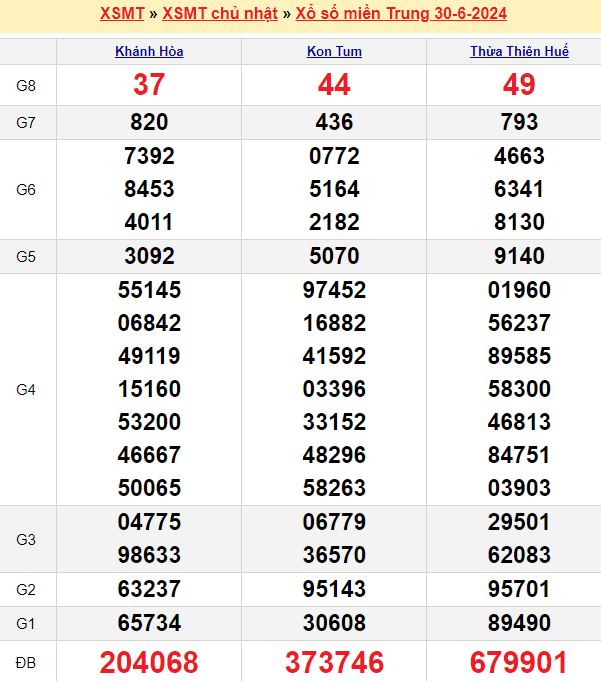Click G6 number 2182
The width and height of the screenshot is (601, 681).
(334, 222)
